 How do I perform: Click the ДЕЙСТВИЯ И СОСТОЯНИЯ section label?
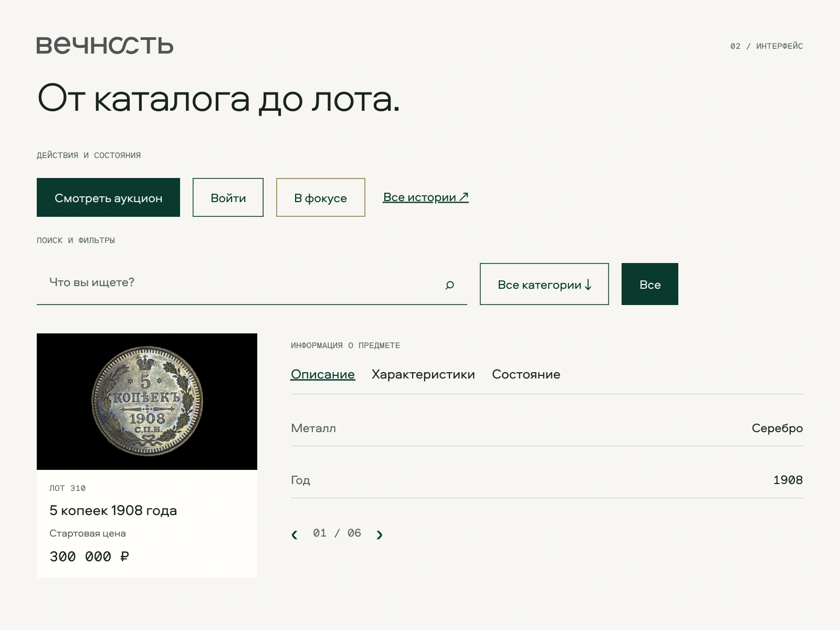pyautogui.click(x=89, y=155)
